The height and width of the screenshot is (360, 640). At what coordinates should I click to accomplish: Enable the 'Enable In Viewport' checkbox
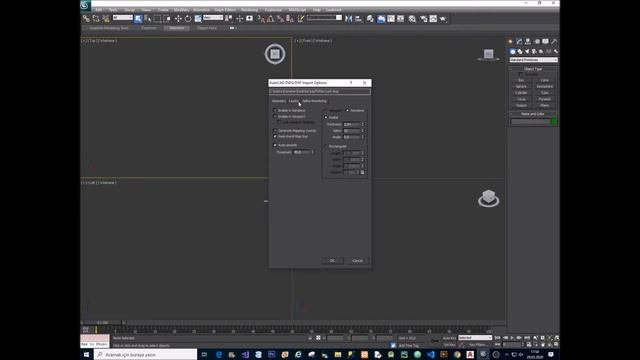click(x=275, y=117)
